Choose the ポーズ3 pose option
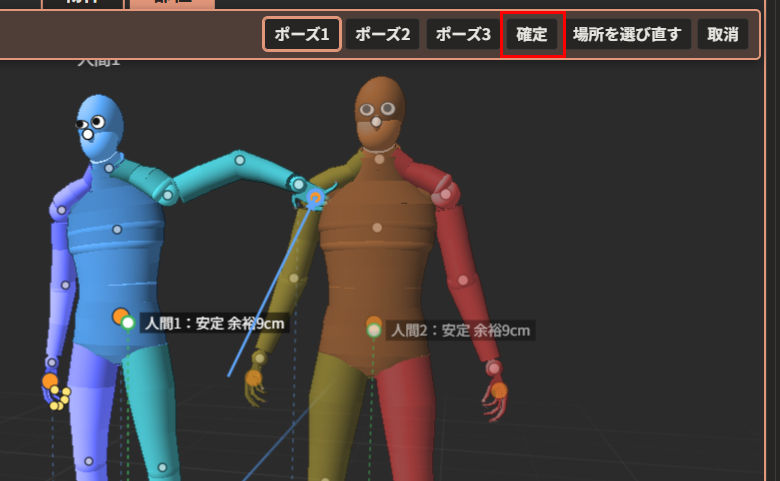This screenshot has height=481, width=780. point(463,34)
